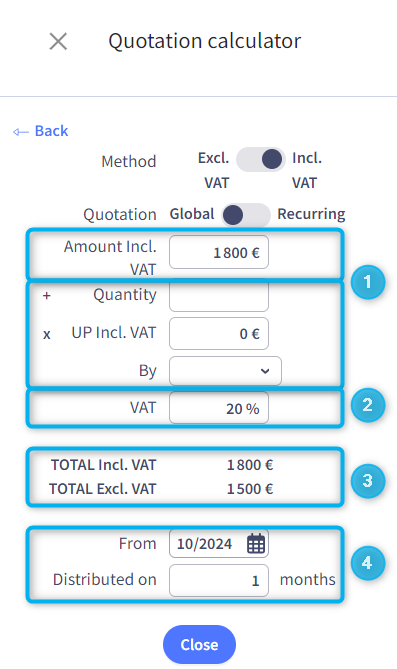The height and width of the screenshot is (669, 397).
Task: Open the By dropdown list
Action: [225, 371]
